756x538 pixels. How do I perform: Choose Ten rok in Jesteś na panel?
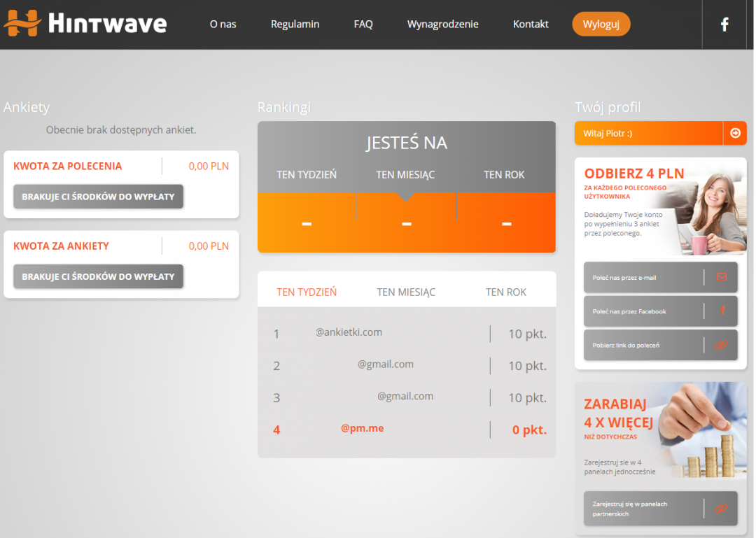pyautogui.click(x=504, y=175)
